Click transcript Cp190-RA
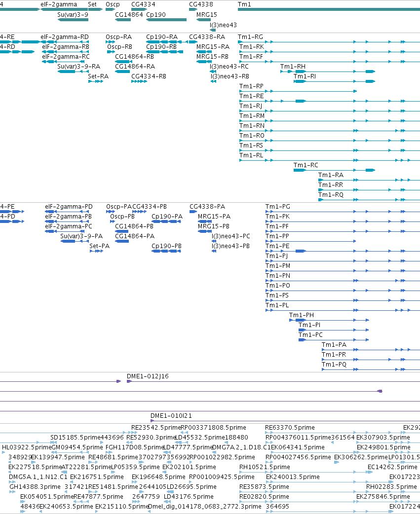This screenshot has width=420, height=514. [x=167, y=42]
